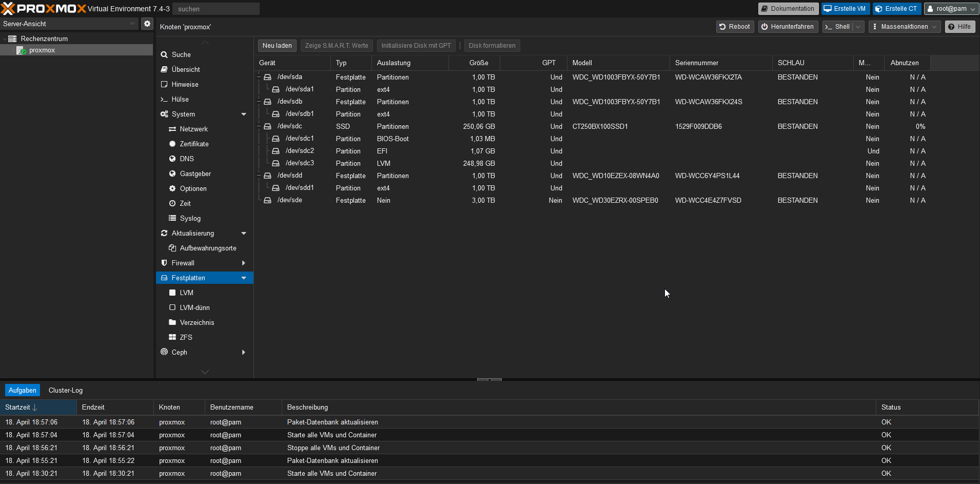Collapse the System menu section

tap(244, 114)
